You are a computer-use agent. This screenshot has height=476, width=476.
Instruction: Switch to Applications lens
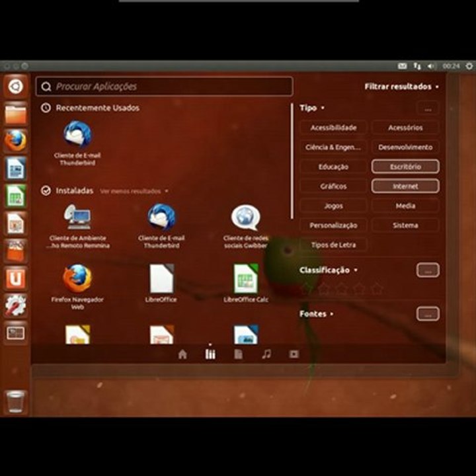(x=210, y=354)
